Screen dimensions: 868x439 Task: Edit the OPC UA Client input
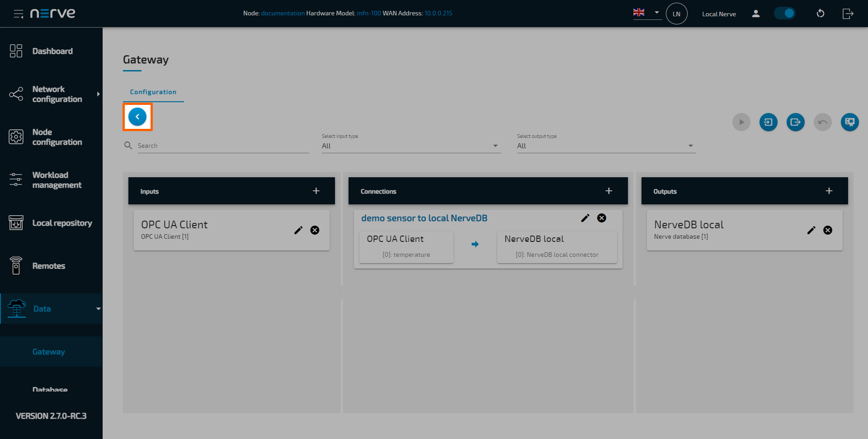(x=298, y=230)
